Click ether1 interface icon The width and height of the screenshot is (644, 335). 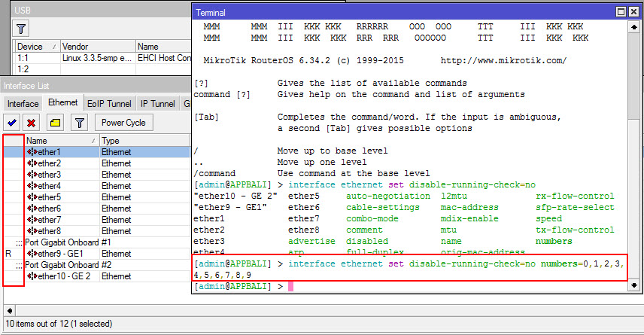(x=32, y=152)
